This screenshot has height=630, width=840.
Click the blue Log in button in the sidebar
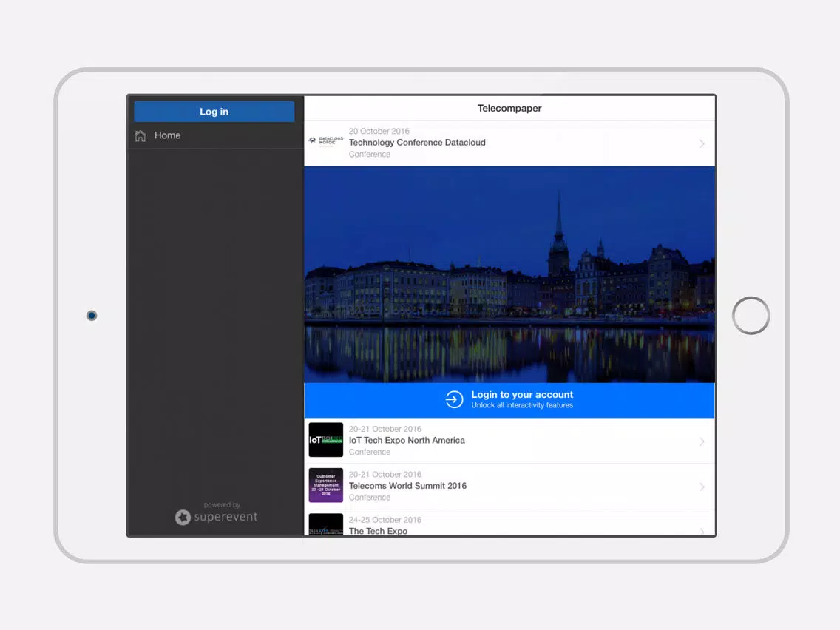(214, 112)
